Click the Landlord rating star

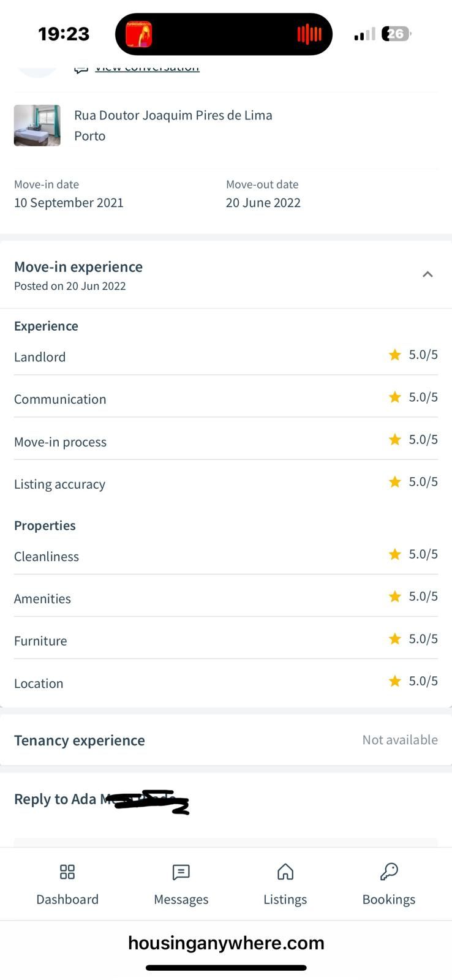click(395, 355)
